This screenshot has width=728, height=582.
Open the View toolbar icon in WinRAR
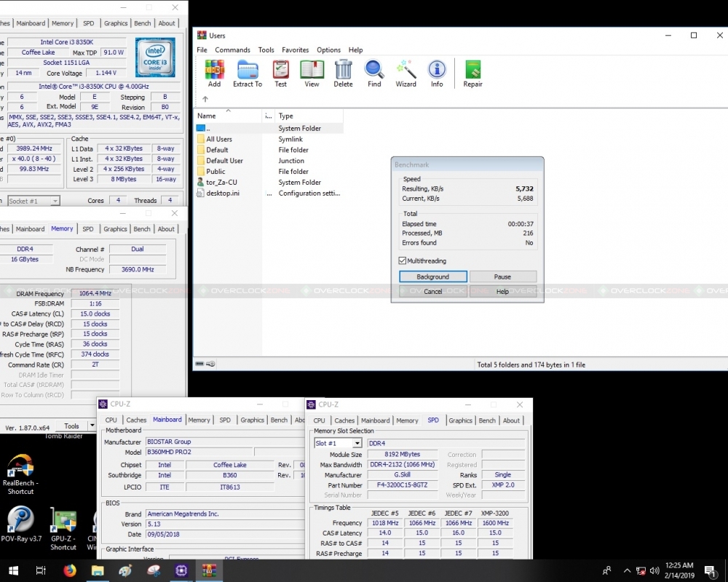click(x=312, y=73)
